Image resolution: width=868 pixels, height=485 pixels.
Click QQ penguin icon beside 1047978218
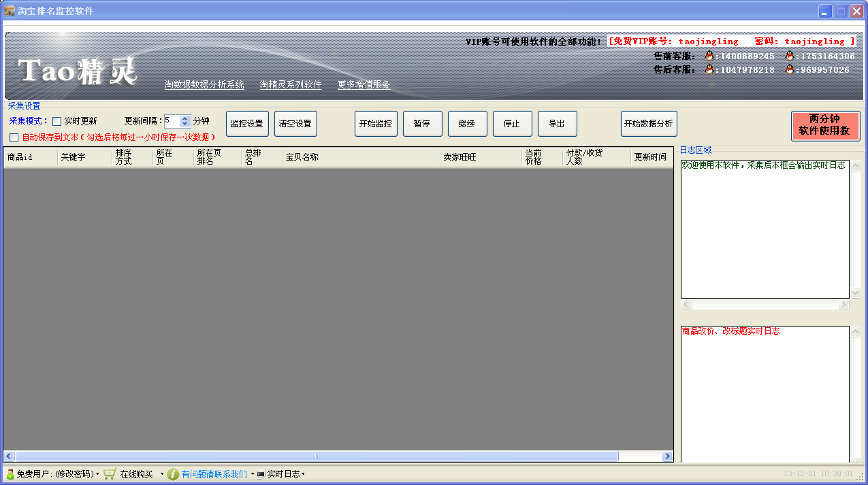click(x=709, y=69)
